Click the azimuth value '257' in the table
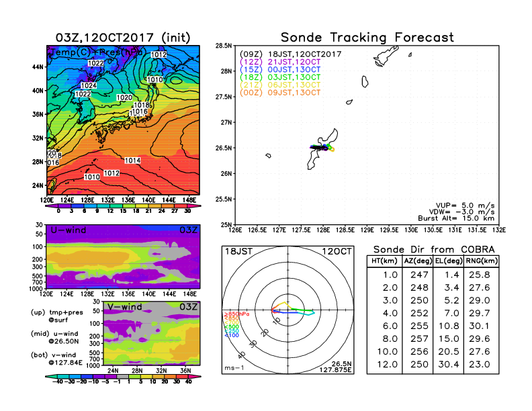532x411 pixels. [x=419, y=338]
